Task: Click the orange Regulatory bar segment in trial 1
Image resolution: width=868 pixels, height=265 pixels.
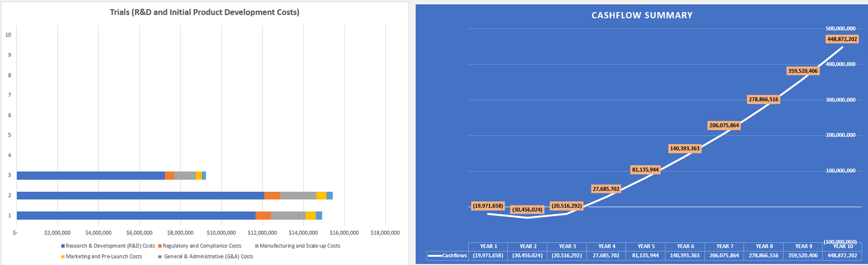Action: tap(263, 216)
